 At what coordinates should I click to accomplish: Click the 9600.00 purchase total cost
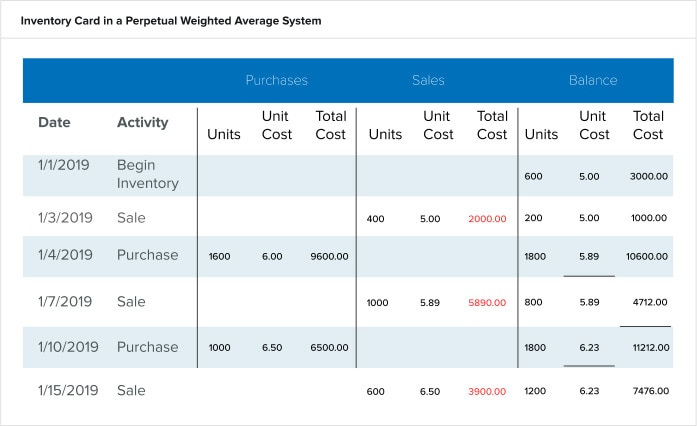(x=329, y=257)
